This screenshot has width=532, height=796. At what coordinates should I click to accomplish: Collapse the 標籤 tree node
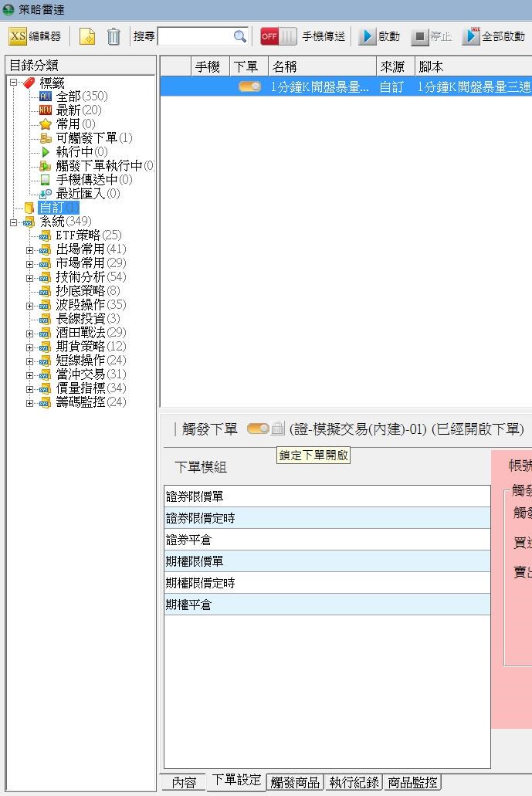pos(13,83)
